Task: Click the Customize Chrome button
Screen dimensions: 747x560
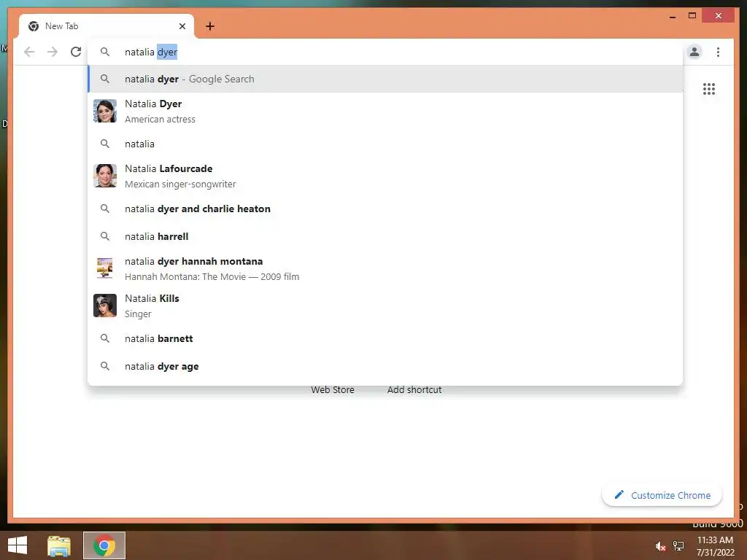Action: coord(662,495)
